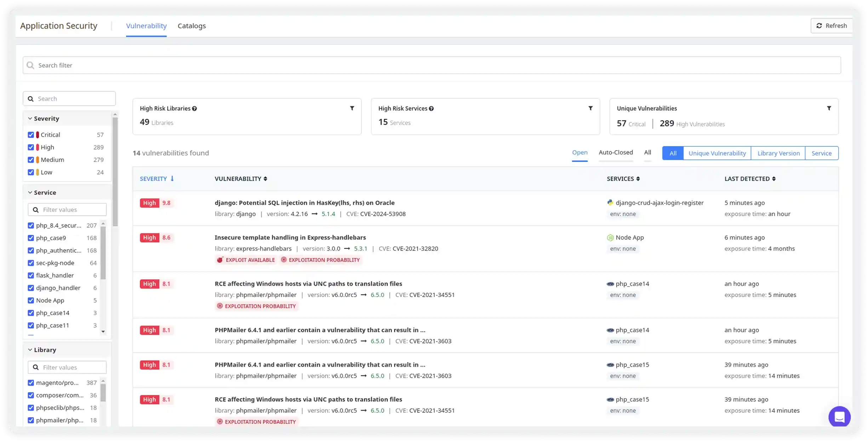The height and width of the screenshot is (442, 868).
Task: Click the top Search filter field
Action: point(432,65)
